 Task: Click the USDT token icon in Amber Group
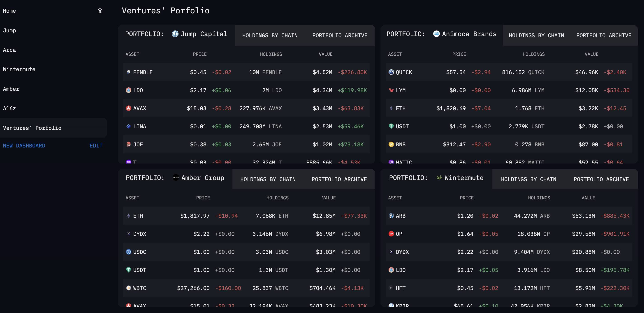tap(128, 270)
